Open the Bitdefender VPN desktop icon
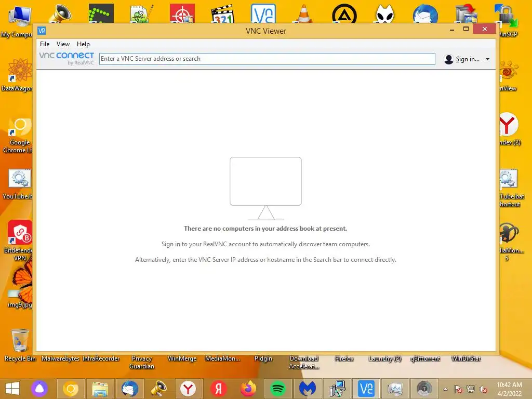This screenshot has width=532, height=399. pyautogui.click(x=20, y=232)
